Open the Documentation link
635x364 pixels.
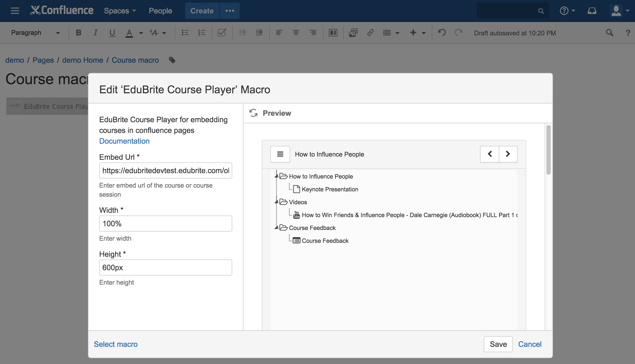coord(124,141)
